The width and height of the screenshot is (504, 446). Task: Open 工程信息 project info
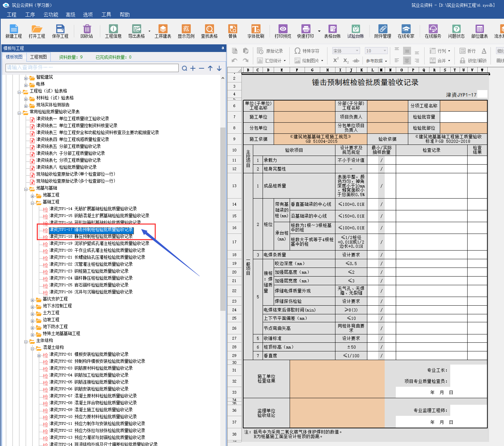click(x=113, y=31)
